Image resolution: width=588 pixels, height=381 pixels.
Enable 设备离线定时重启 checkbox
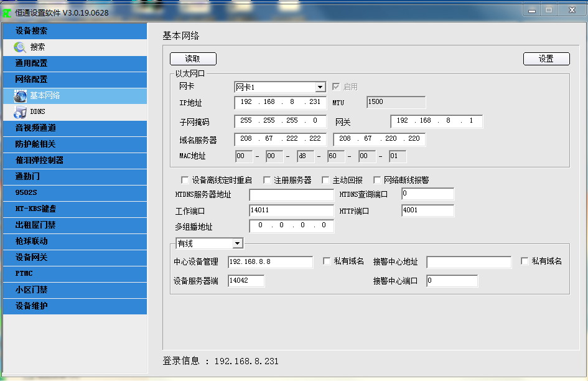click(x=185, y=180)
